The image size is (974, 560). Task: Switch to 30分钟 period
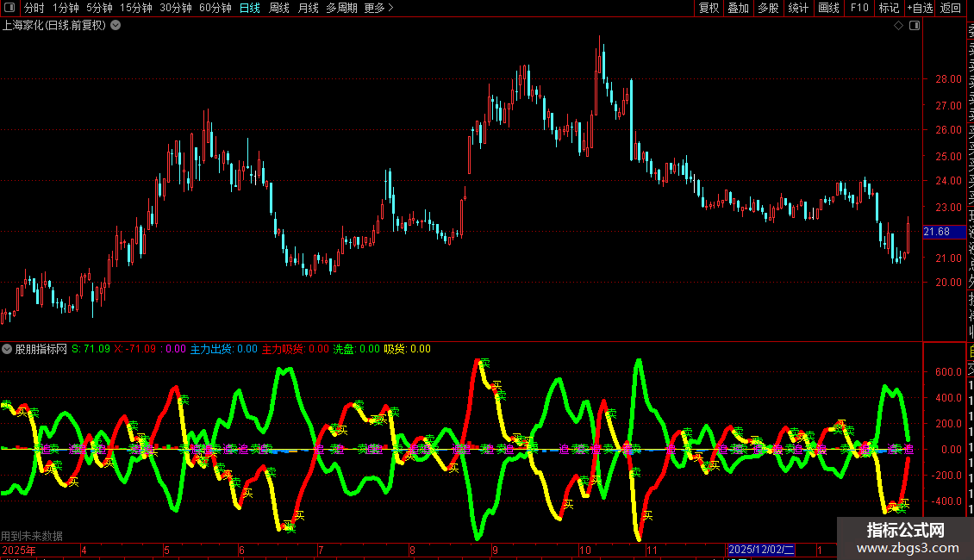click(176, 8)
